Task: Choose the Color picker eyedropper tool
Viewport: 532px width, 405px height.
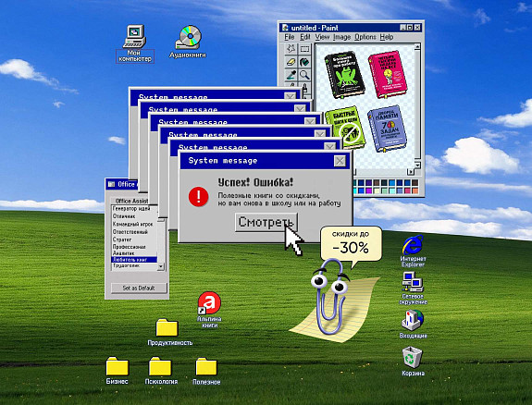Action: (x=291, y=75)
